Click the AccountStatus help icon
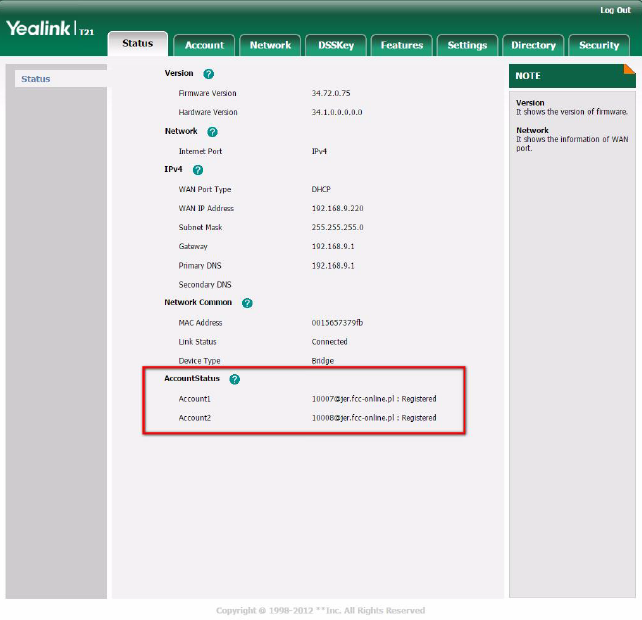 [234, 379]
